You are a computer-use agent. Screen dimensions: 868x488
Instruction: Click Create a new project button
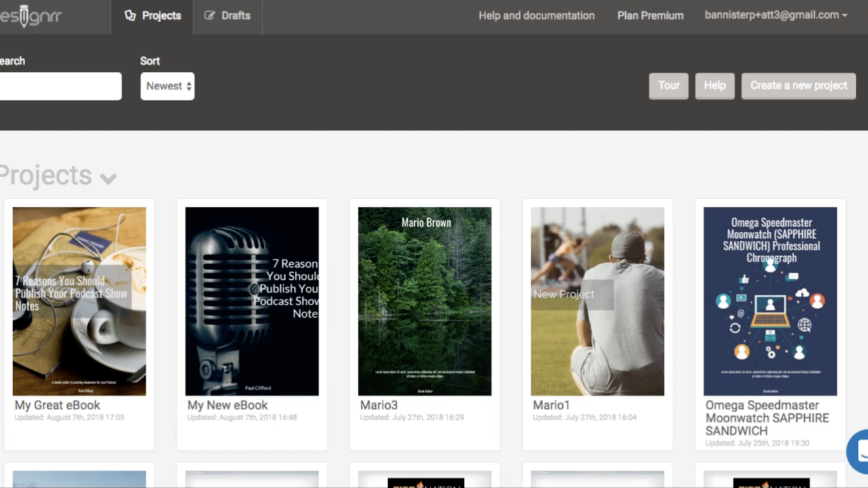[x=798, y=85]
